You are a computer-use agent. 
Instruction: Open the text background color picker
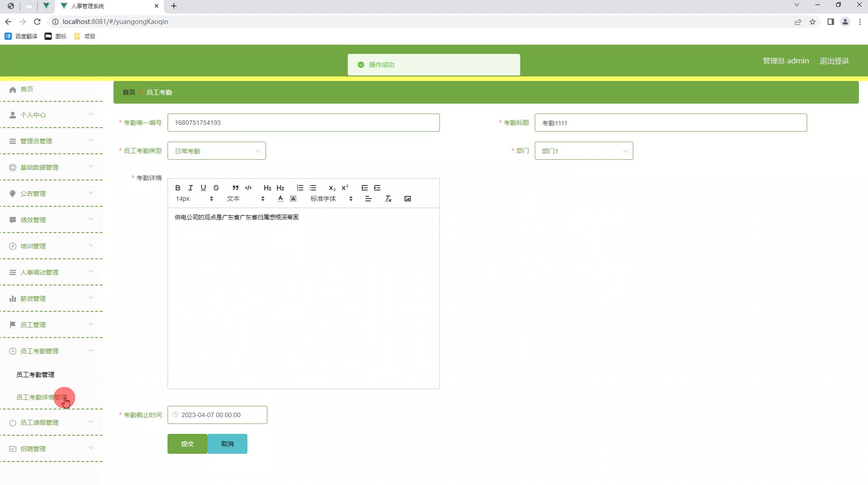point(293,199)
